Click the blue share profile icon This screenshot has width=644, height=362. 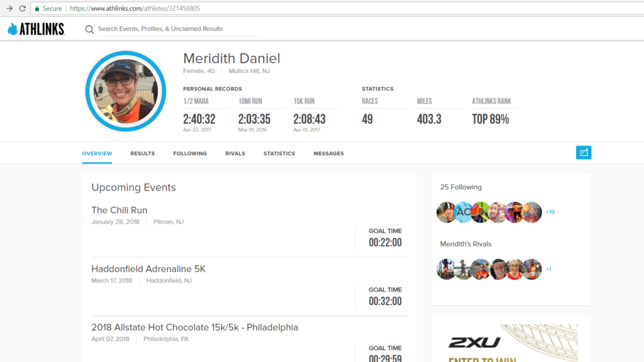coord(583,153)
